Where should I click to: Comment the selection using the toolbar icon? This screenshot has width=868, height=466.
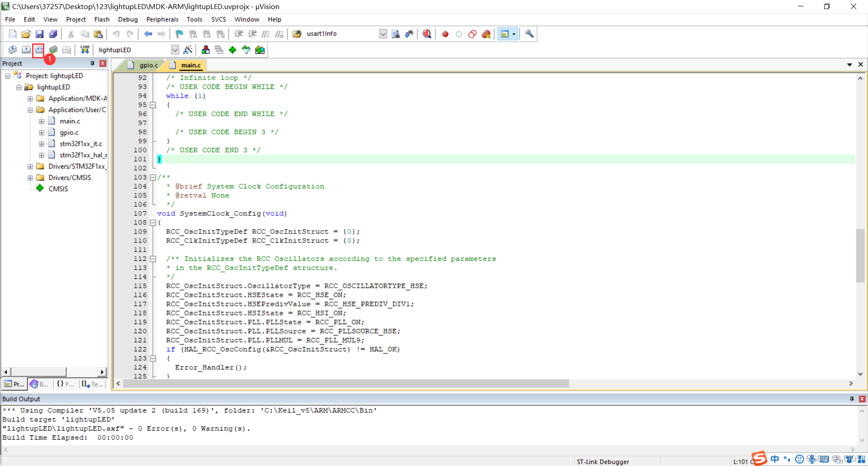pyautogui.click(x=266, y=34)
